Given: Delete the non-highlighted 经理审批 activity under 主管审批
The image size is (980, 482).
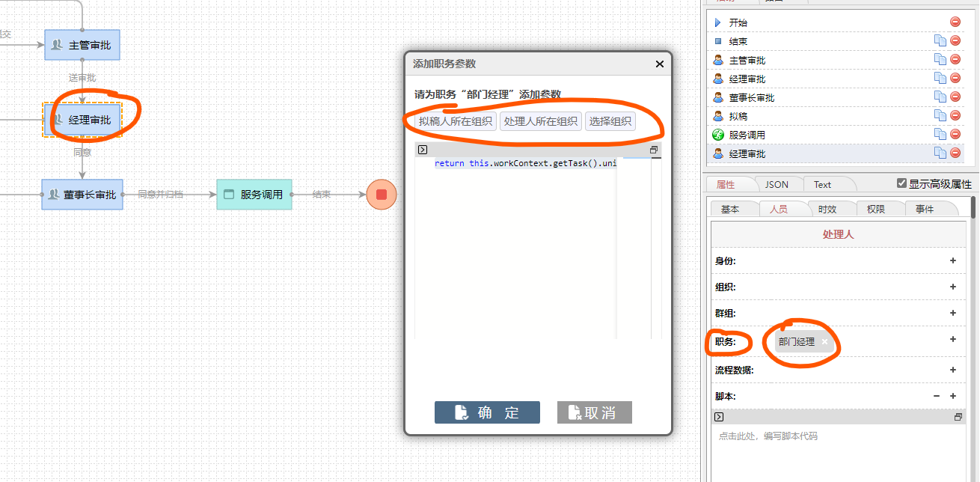Looking at the screenshot, I should 955,79.
